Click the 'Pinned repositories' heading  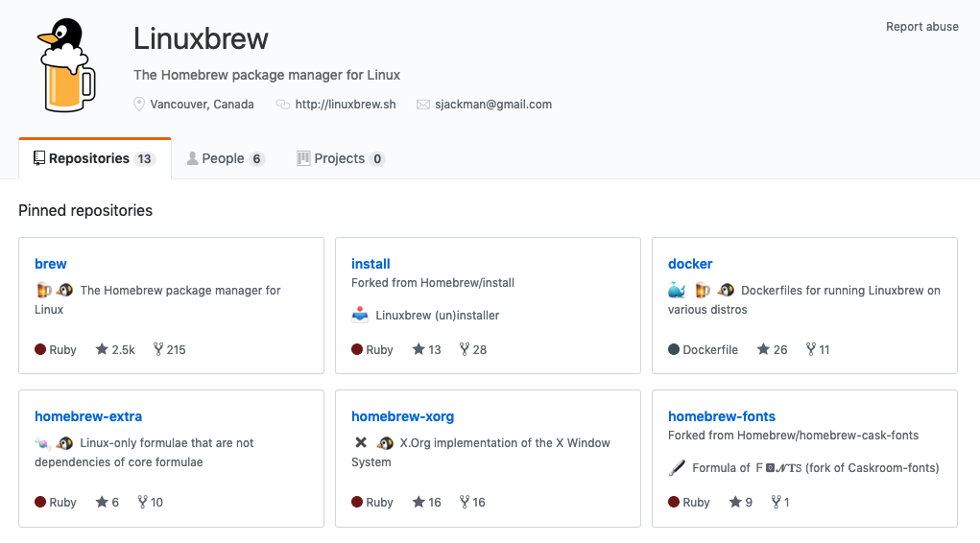click(x=85, y=210)
